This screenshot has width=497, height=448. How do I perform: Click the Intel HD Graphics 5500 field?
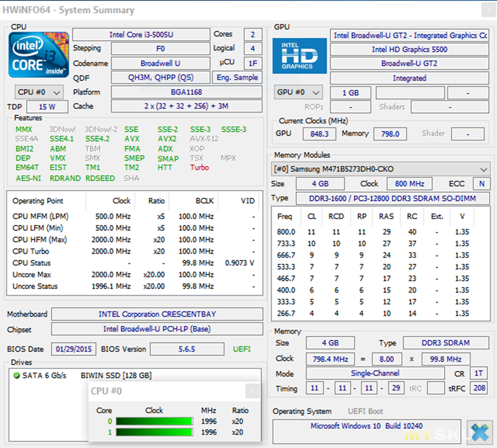409,49
